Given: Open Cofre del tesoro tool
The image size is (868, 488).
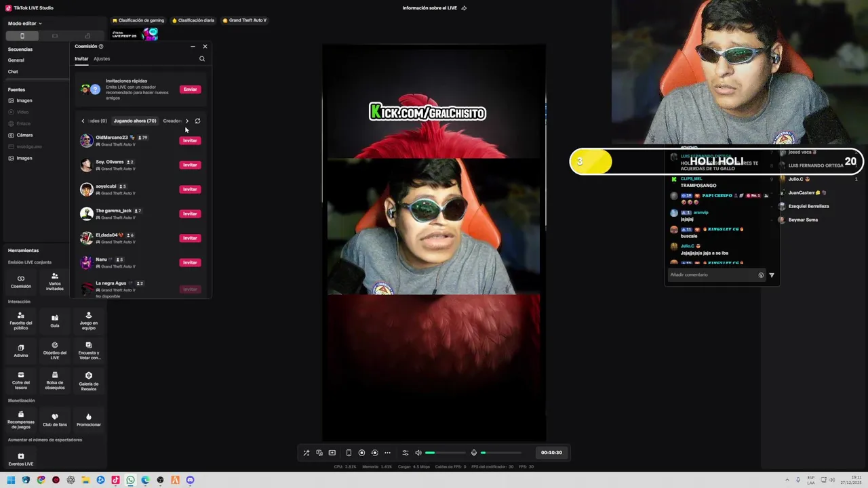Looking at the screenshot, I should pyautogui.click(x=20, y=380).
